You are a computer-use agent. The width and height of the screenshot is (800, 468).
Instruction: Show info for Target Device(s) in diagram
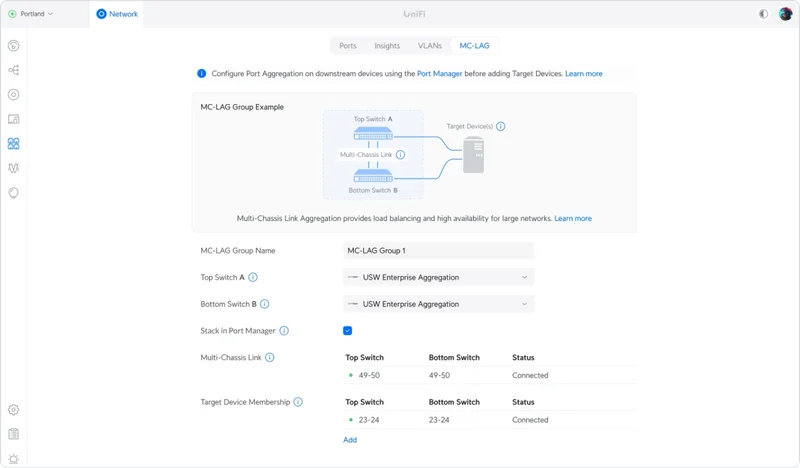[501, 126]
